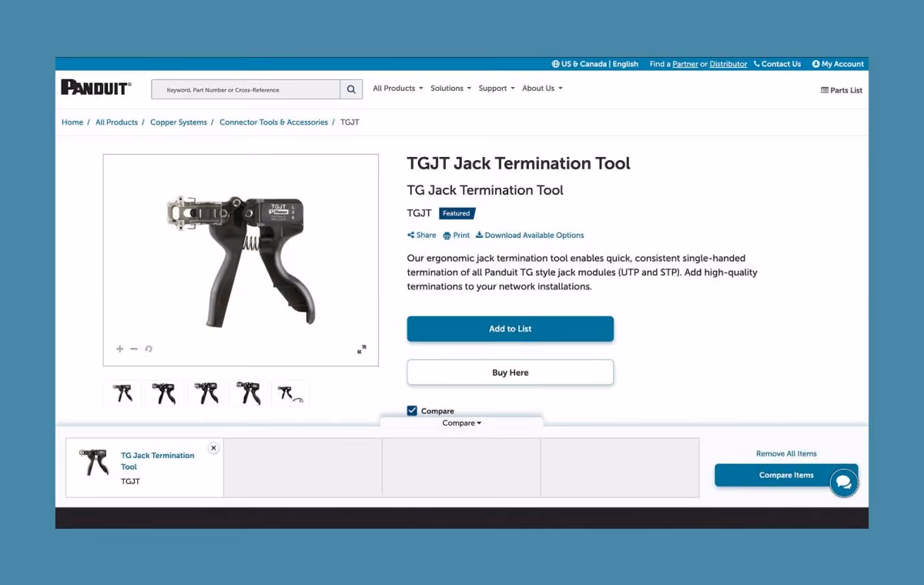Go to Connector Tools & Accessories breadcrumb
The image size is (924, 585).
[273, 122]
